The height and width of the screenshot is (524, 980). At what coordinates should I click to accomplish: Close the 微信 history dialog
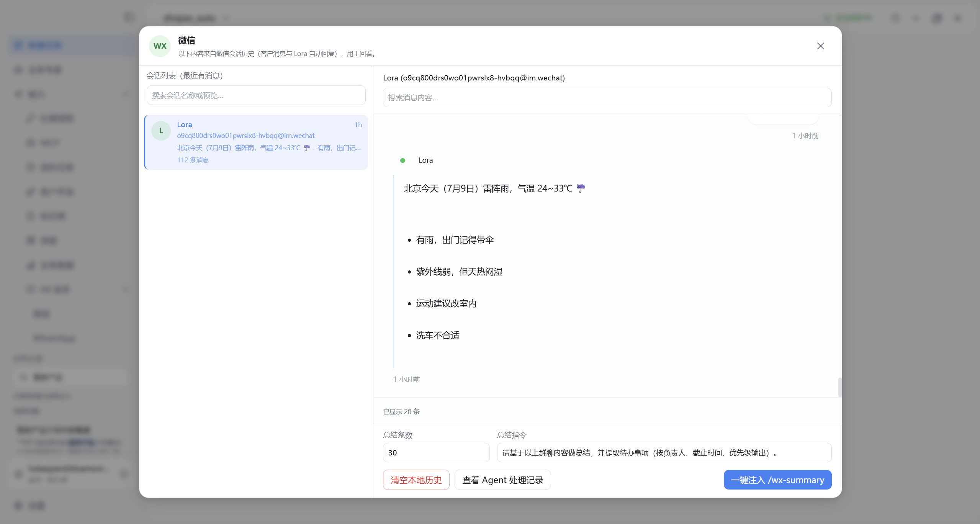click(820, 46)
